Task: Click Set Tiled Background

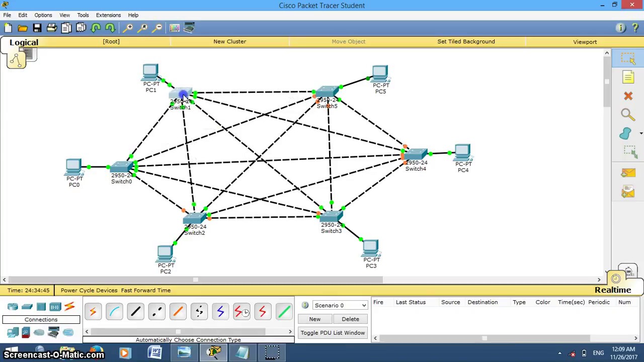Action: [466, 42]
